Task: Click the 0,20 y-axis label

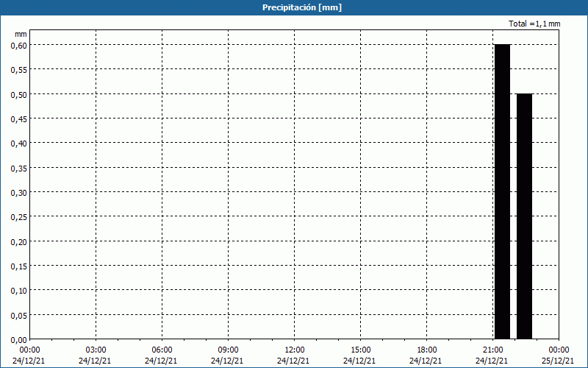Action: click(19, 242)
